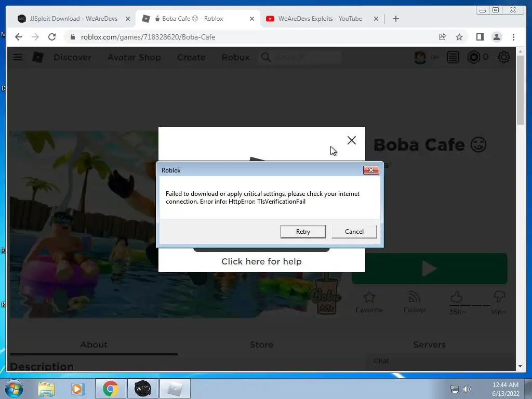
Task: Switch to Boba Cafe - Roblox tab
Action: coord(193,19)
